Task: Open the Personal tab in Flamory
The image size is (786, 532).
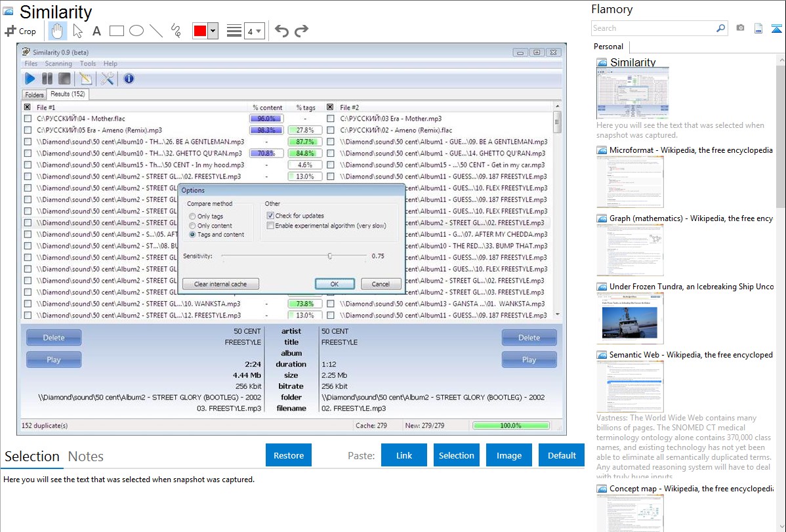Action: [x=609, y=47]
